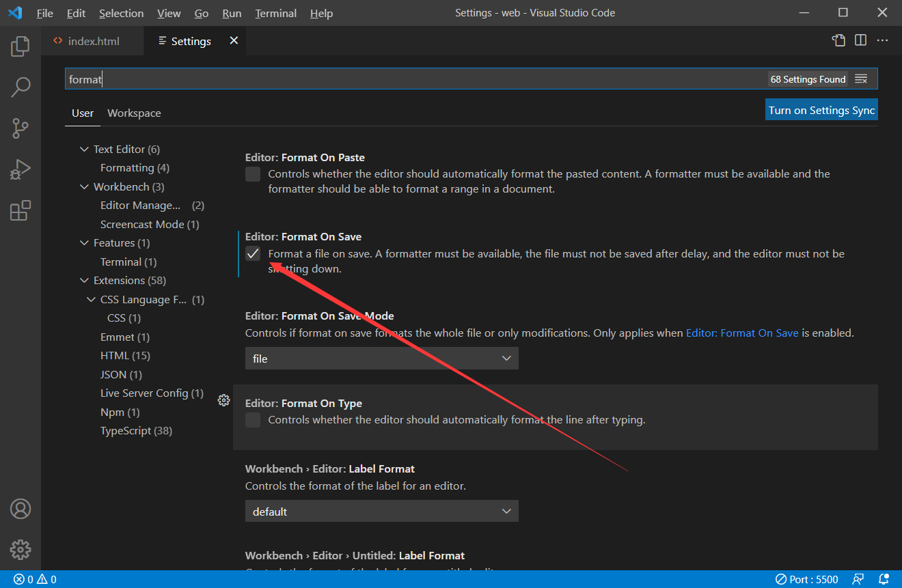The height and width of the screenshot is (588, 902).
Task: Open the Label Format default dropdown
Action: pos(381,512)
